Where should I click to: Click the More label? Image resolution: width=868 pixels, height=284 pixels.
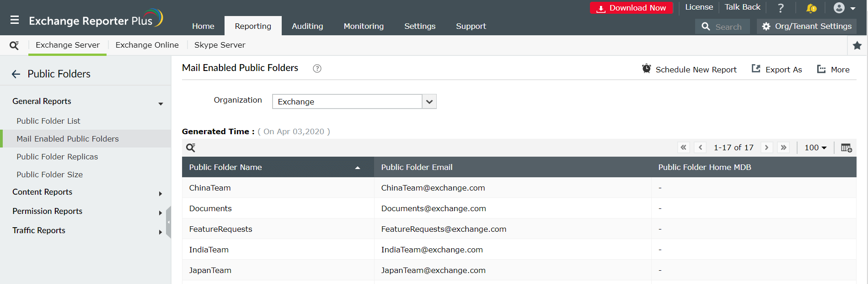pos(840,70)
